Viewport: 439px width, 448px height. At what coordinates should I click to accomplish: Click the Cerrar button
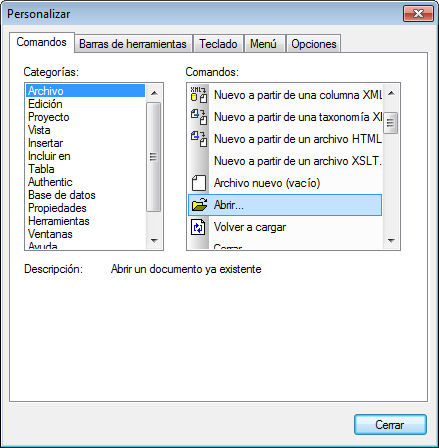(x=390, y=425)
